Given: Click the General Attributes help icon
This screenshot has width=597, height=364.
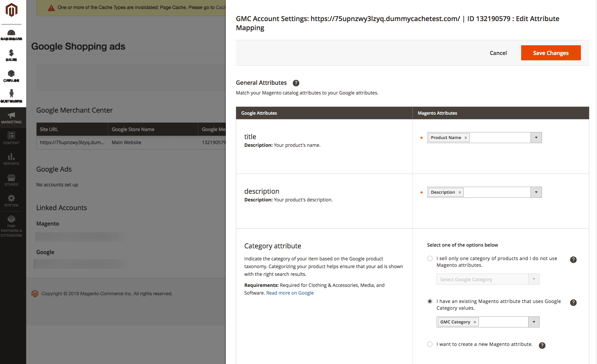Looking at the screenshot, I should click(x=296, y=83).
